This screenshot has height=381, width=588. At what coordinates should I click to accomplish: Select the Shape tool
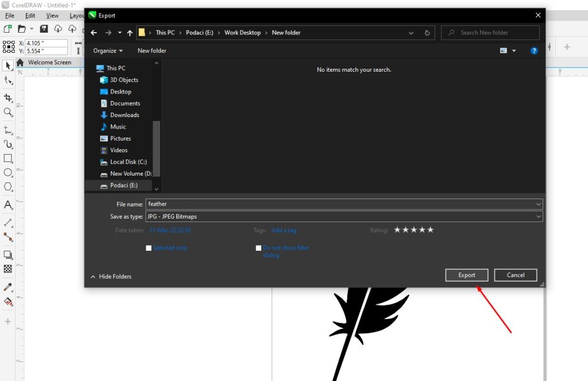pyautogui.click(x=7, y=80)
